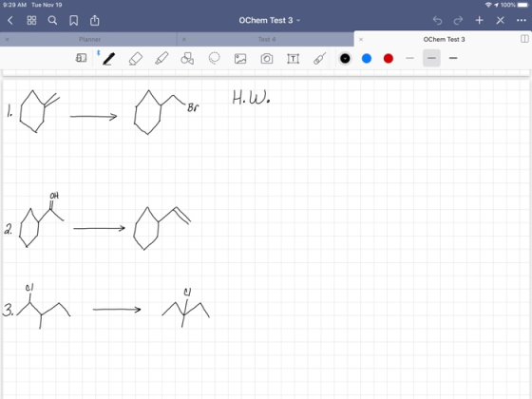
Task: Open the camera tool
Action: pos(267,59)
